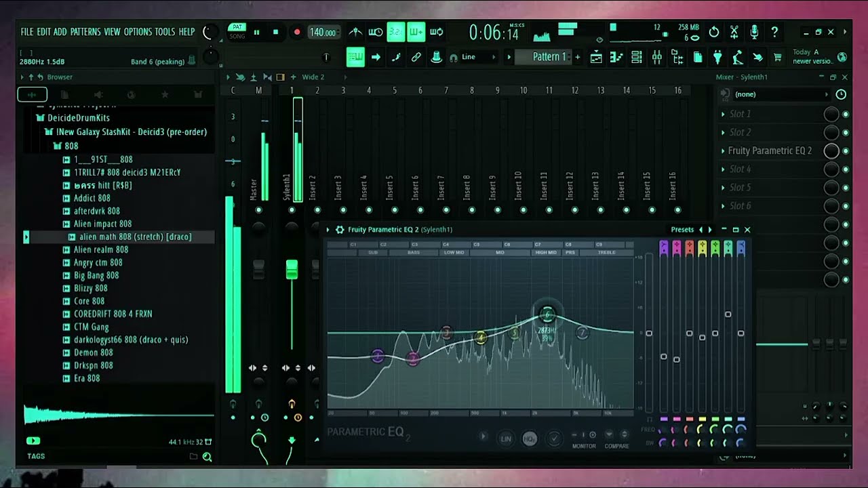Expand the Slot 2 arrow menu
Screen dimensions: 868x488
(x=723, y=133)
